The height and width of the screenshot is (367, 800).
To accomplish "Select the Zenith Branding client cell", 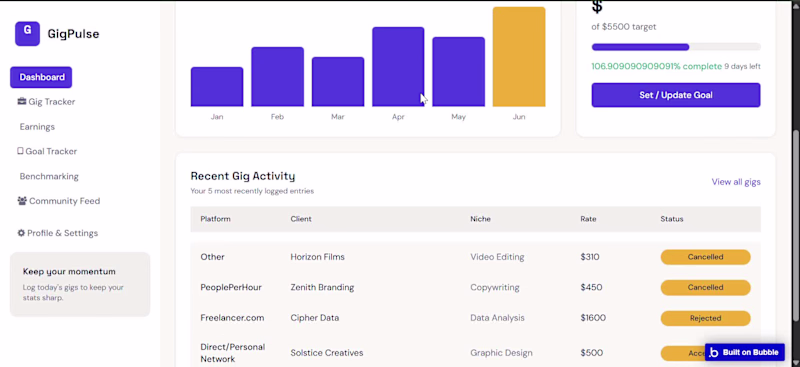I will pos(322,287).
